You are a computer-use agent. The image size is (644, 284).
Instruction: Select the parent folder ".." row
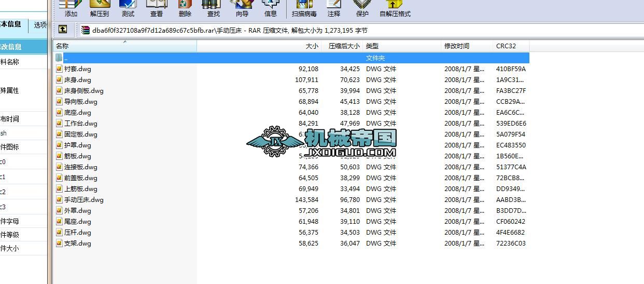coord(292,58)
